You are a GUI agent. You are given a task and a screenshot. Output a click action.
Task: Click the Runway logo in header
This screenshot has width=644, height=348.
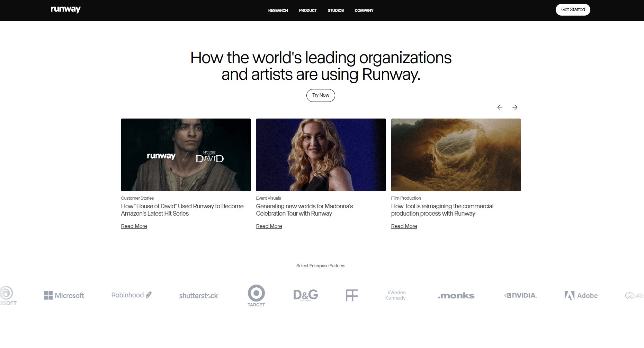point(65,9)
